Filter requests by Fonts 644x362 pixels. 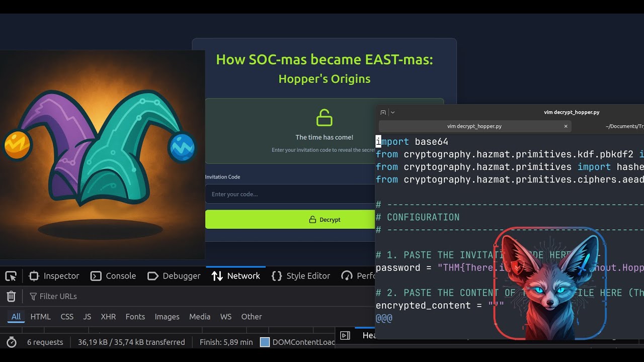tap(135, 317)
